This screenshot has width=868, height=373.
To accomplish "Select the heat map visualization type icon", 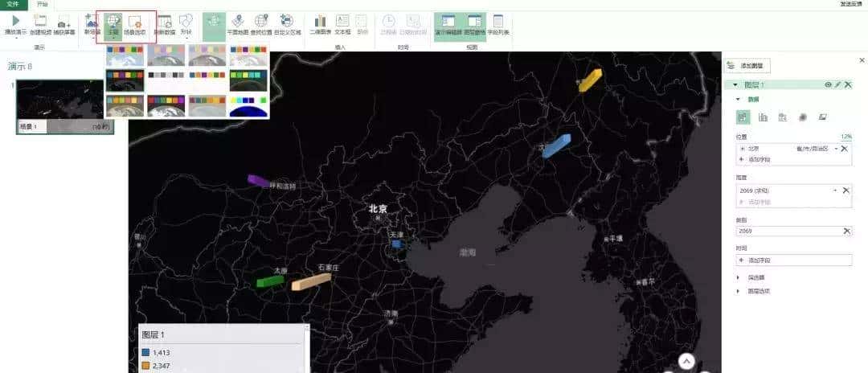I will [x=802, y=117].
